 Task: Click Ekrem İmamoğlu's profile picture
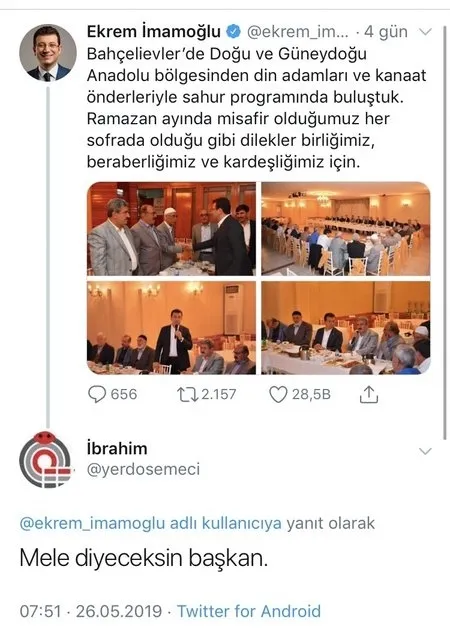point(48,53)
